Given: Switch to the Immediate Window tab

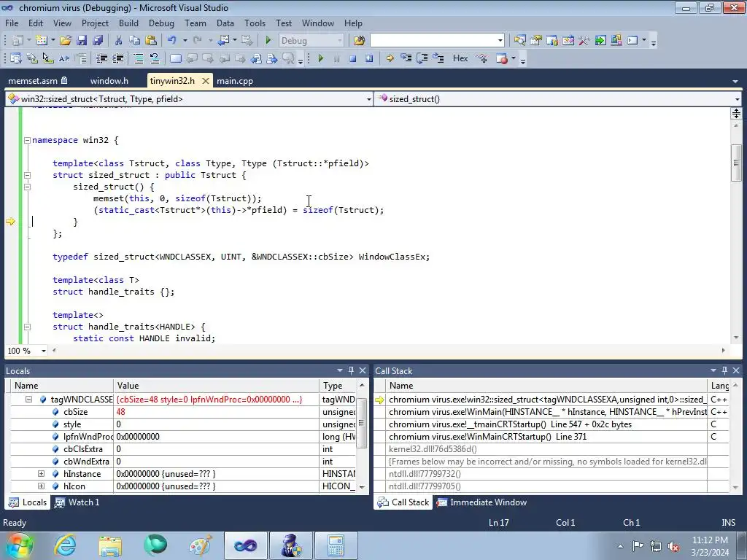Looking at the screenshot, I should click(x=482, y=502).
